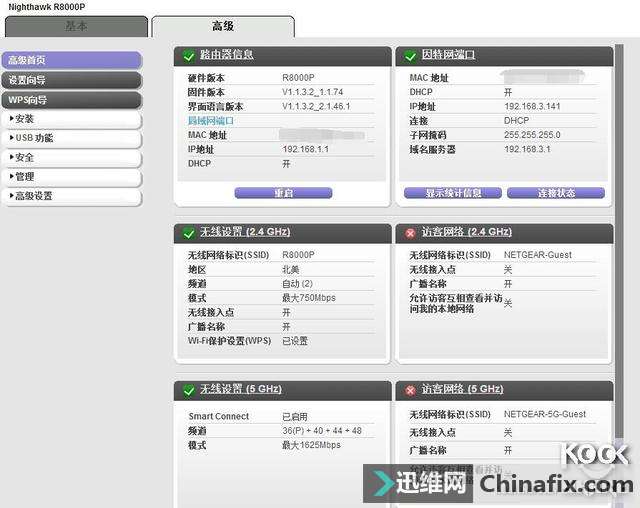Viewport: 640px width, 508px height.
Task: Expand the 安全 sidebar section
Action: coord(72,158)
